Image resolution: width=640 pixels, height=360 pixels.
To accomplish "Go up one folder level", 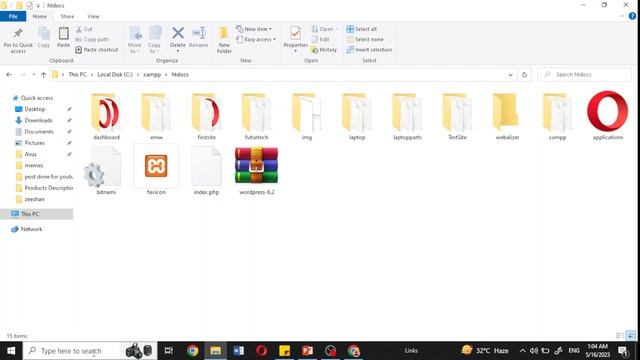I will pyautogui.click(x=43, y=75).
